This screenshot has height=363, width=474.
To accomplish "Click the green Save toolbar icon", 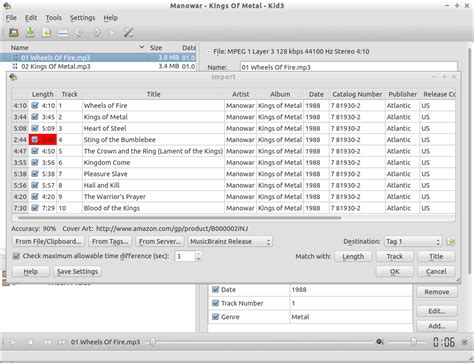I will (30, 32).
